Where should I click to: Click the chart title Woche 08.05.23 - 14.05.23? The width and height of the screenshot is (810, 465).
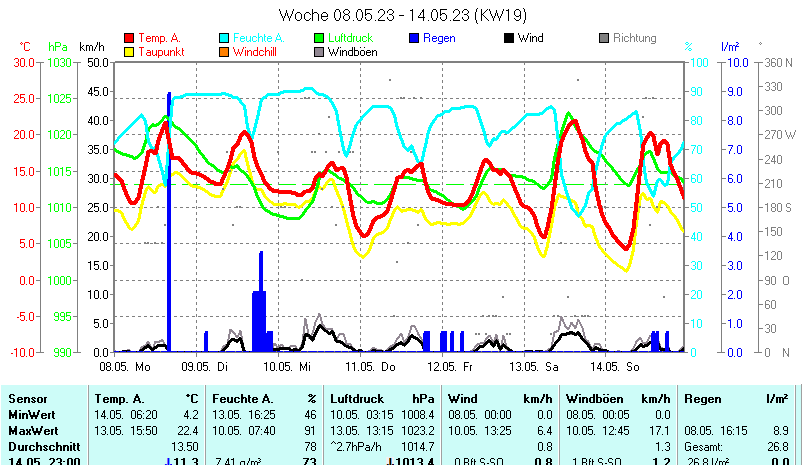click(x=403, y=15)
